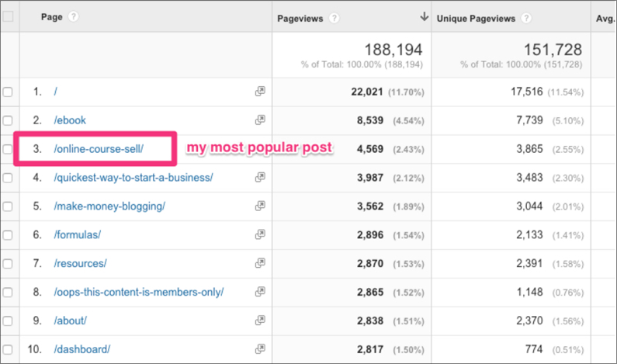Click the Page column header label

51,16
